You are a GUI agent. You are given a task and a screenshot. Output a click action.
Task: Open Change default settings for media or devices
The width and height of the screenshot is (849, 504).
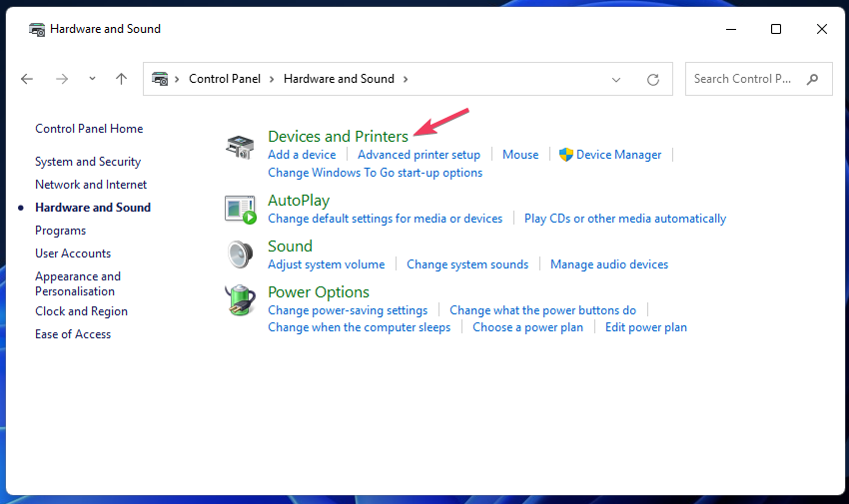tap(385, 219)
